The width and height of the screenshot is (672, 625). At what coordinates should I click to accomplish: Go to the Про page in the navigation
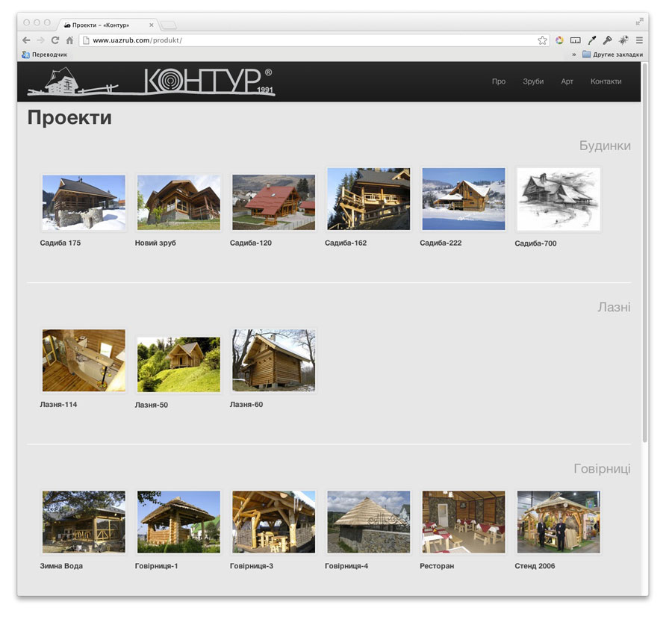tap(499, 81)
